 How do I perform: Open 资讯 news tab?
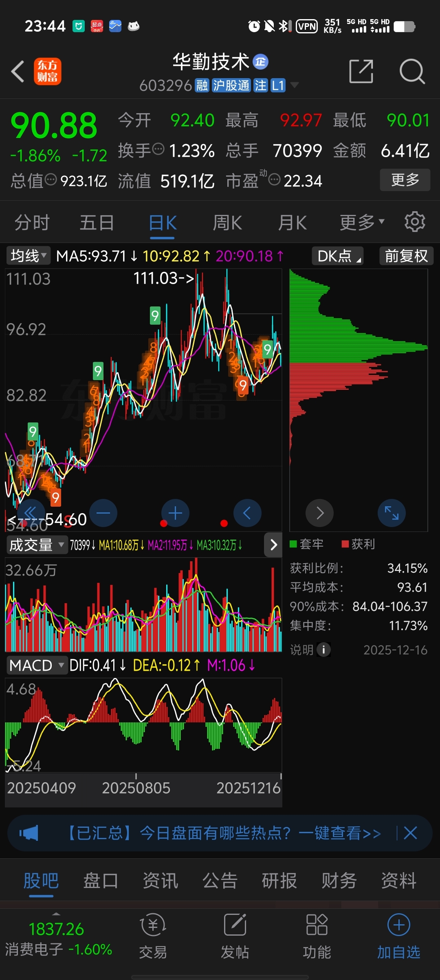[160, 881]
